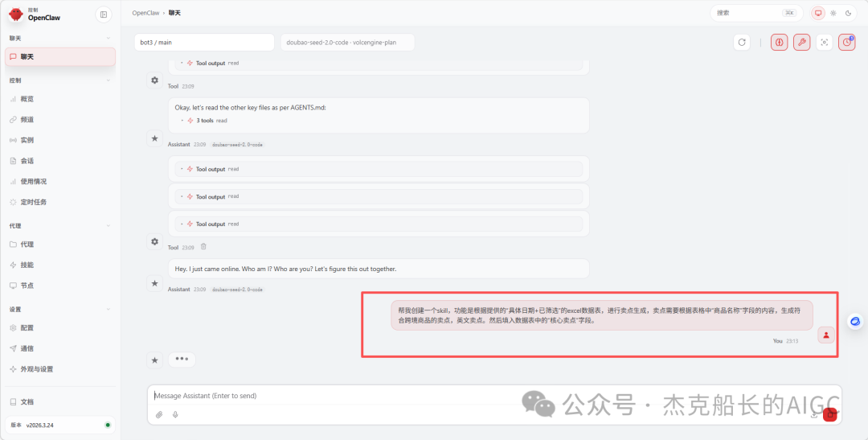Switch to dark theme moon icon

[x=848, y=13]
